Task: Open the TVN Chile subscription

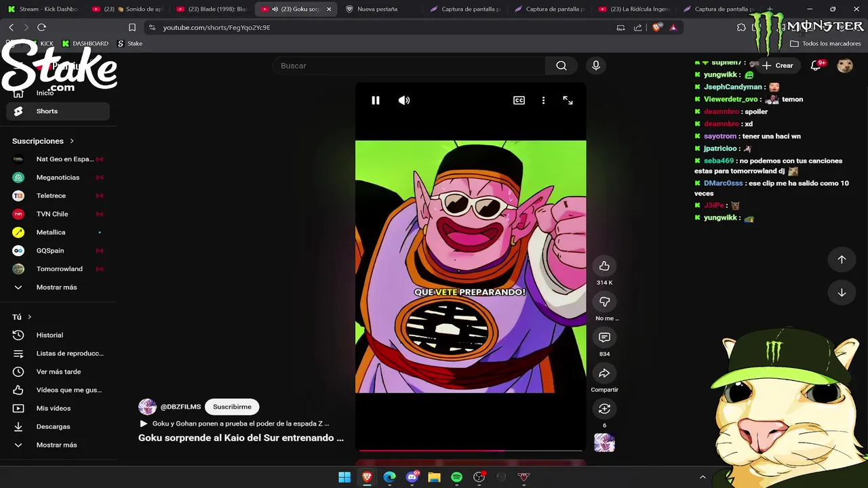Action: point(58,214)
